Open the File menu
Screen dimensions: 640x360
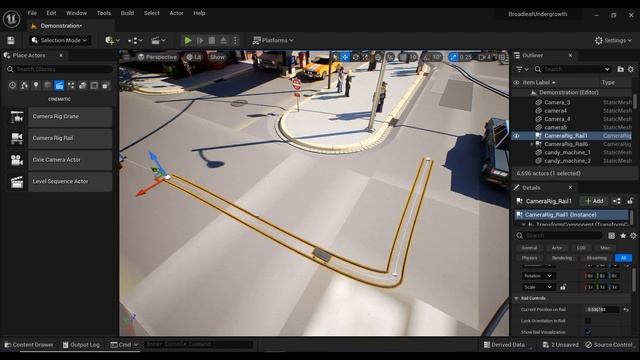pos(32,13)
